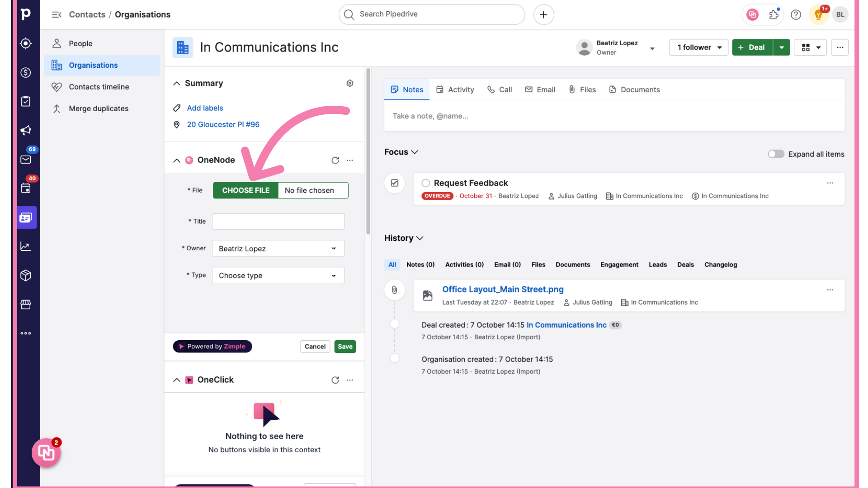Click the Title input field
Screen dimensions: 868x488
click(278, 221)
